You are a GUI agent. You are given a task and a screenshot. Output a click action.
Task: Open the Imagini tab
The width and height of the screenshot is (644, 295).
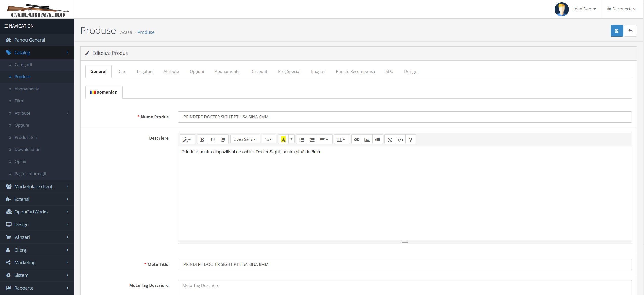(x=318, y=71)
